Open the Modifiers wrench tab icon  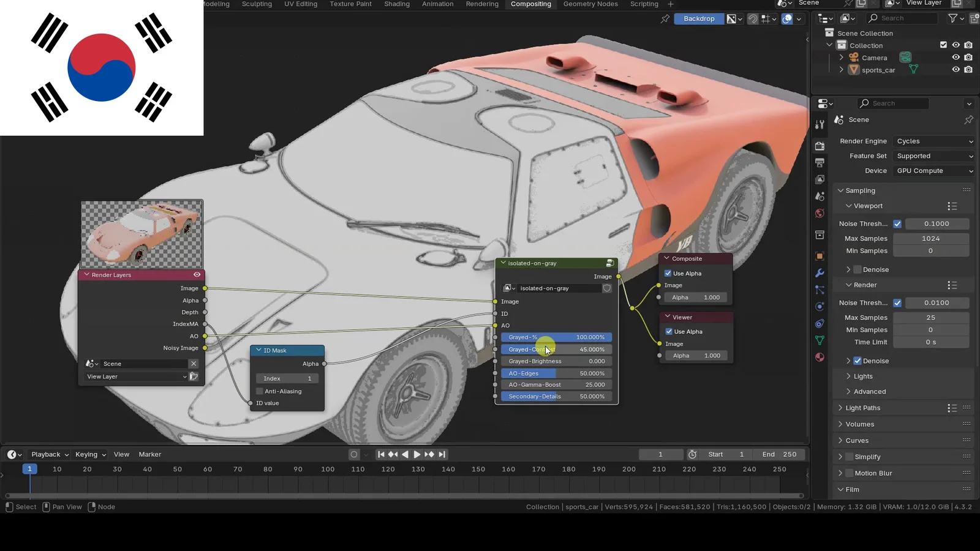pyautogui.click(x=820, y=273)
